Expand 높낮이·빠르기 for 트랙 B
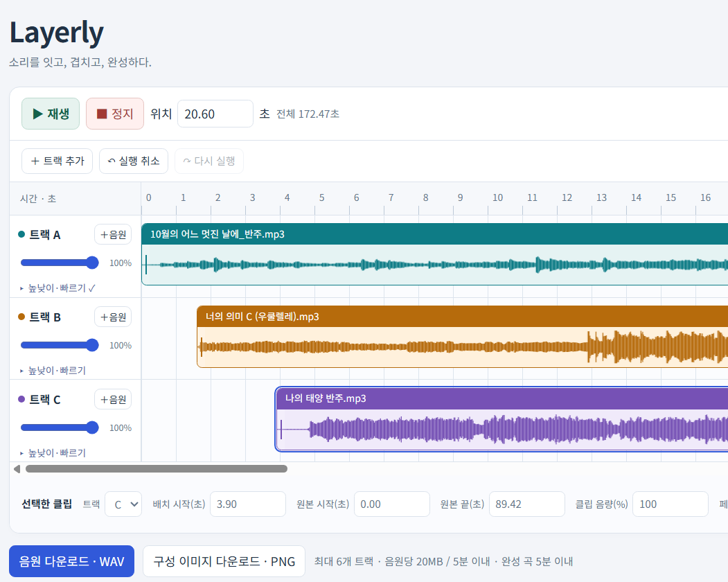This screenshot has height=582, width=728. pos(53,370)
